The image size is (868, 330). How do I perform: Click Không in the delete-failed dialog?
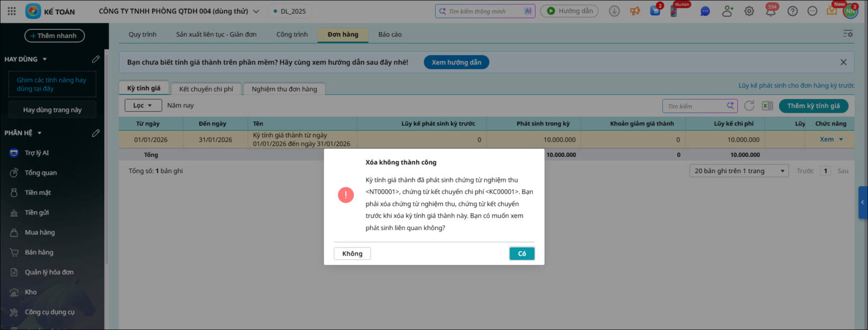(352, 253)
